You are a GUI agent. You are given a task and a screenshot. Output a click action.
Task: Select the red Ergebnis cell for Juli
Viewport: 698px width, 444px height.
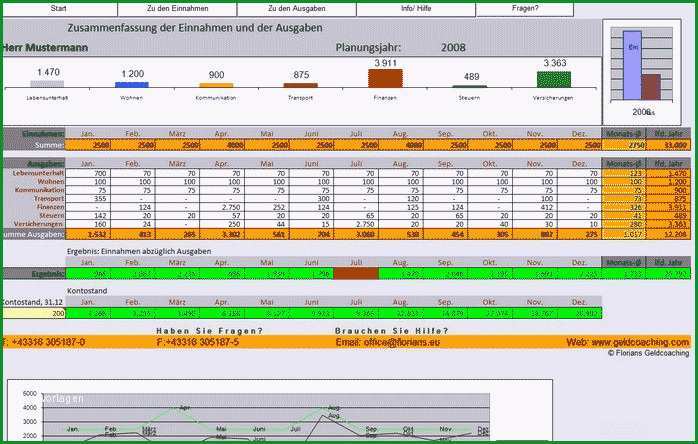coord(356,273)
